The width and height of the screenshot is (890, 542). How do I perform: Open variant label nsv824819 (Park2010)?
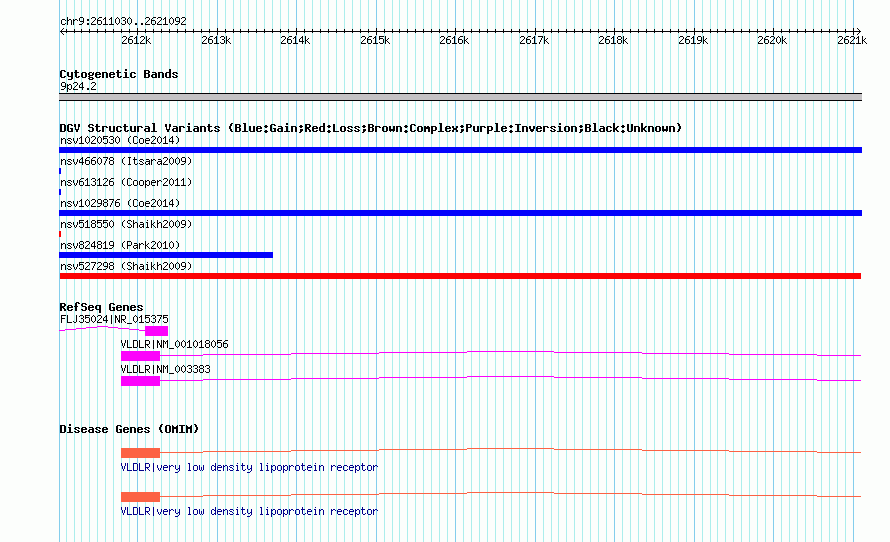[120, 245]
